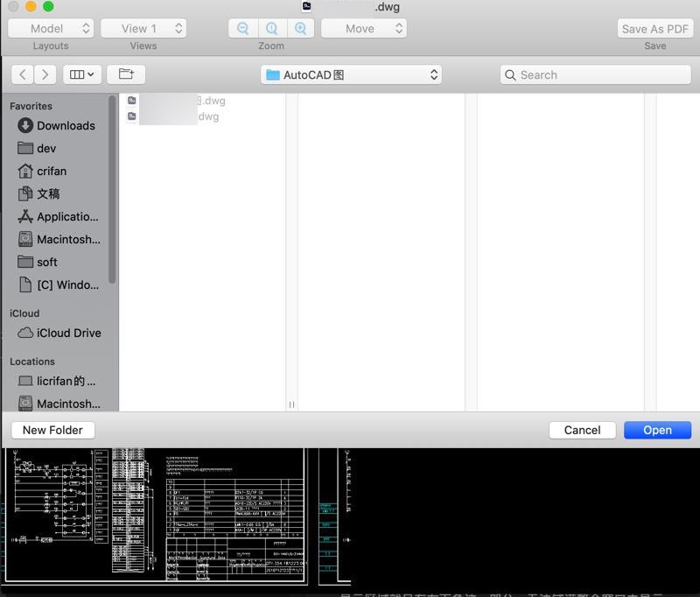Image resolution: width=700 pixels, height=597 pixels.
Task: Click the new folder icon in toolbar
Action: (x=126, y=74)
